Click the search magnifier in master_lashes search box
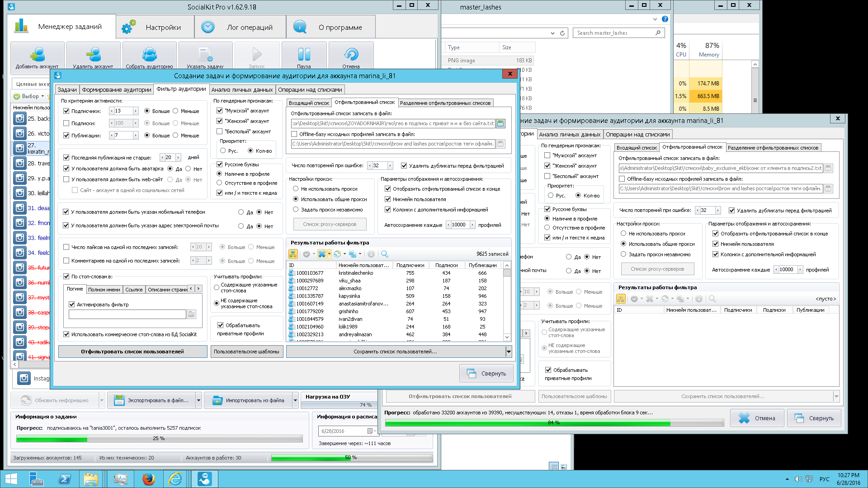 click(658, 33)
